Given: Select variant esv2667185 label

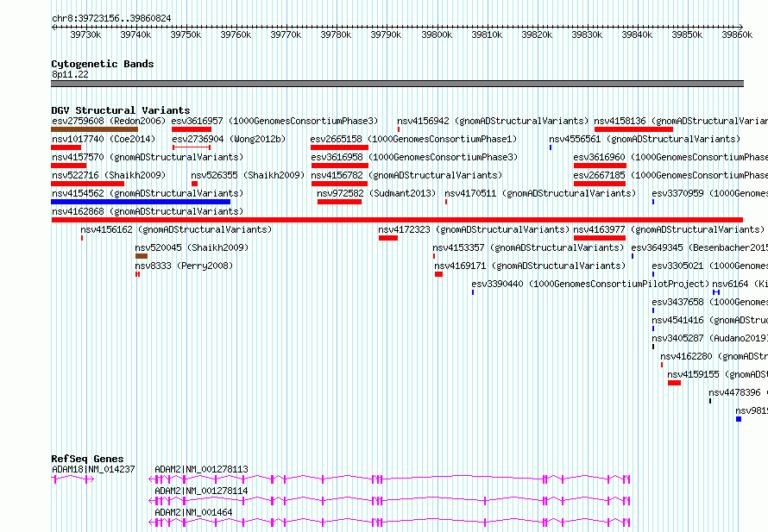Looking at the screenshot, I should (670, 175).
